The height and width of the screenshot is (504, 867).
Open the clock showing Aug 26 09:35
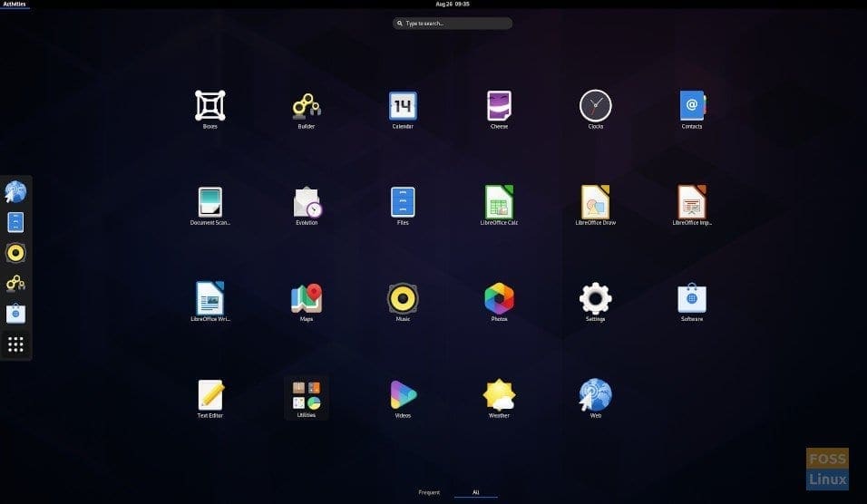(x=453, y=4)
